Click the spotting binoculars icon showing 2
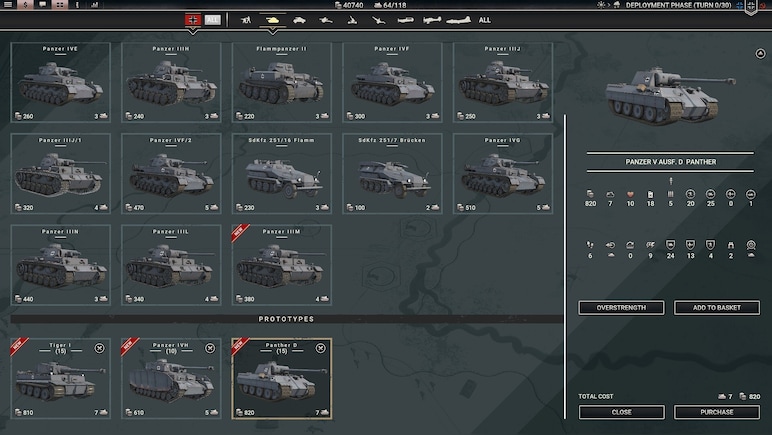The image size is (772, 435). click(731, 245)
